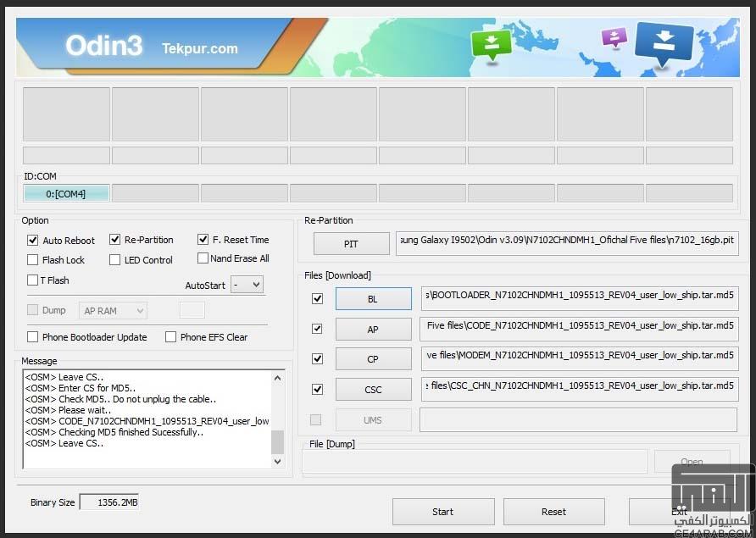Click the BOOTLOADER file path field

[580, 298]
